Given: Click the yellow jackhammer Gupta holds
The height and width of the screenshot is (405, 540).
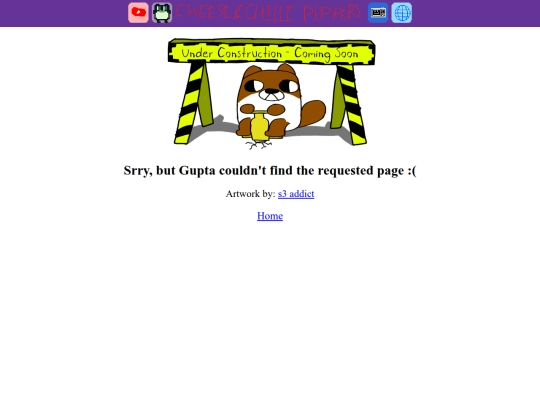Looking at the screenshot, I should tap(260, 126).
